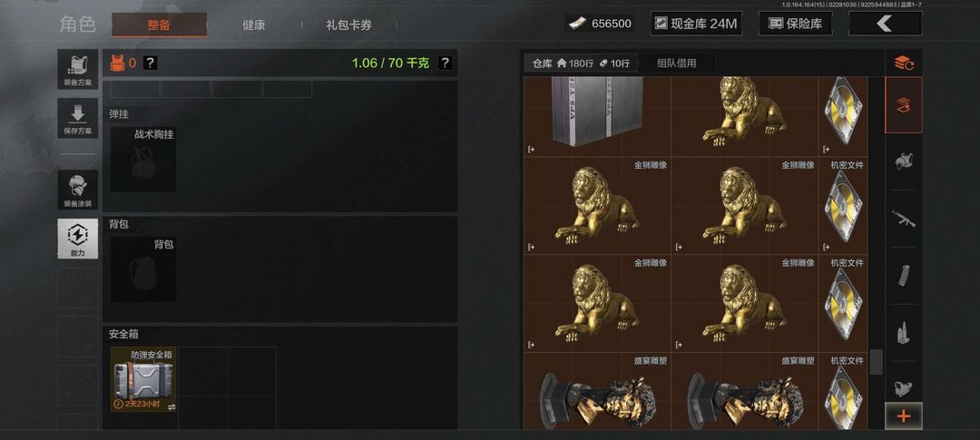The width and height of the screenshot is (980, 440).
Task: Open the 礼包卡券 gift voucher tab
Action: click(x=348, y=25)
